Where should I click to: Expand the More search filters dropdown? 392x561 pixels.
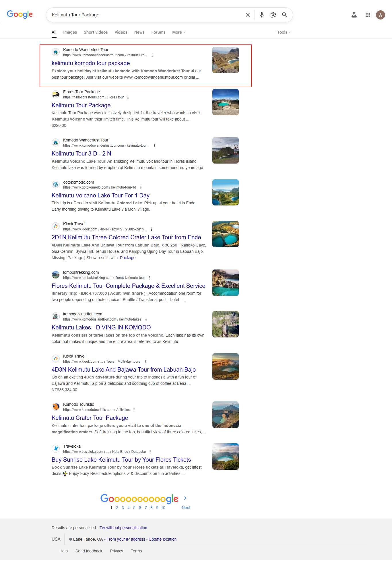[x=179, y=32]
